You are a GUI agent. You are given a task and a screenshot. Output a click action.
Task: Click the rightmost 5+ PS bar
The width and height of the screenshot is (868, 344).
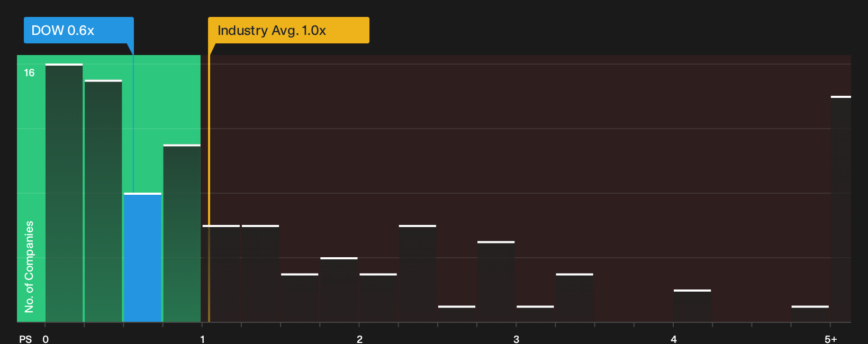(840, 209)
